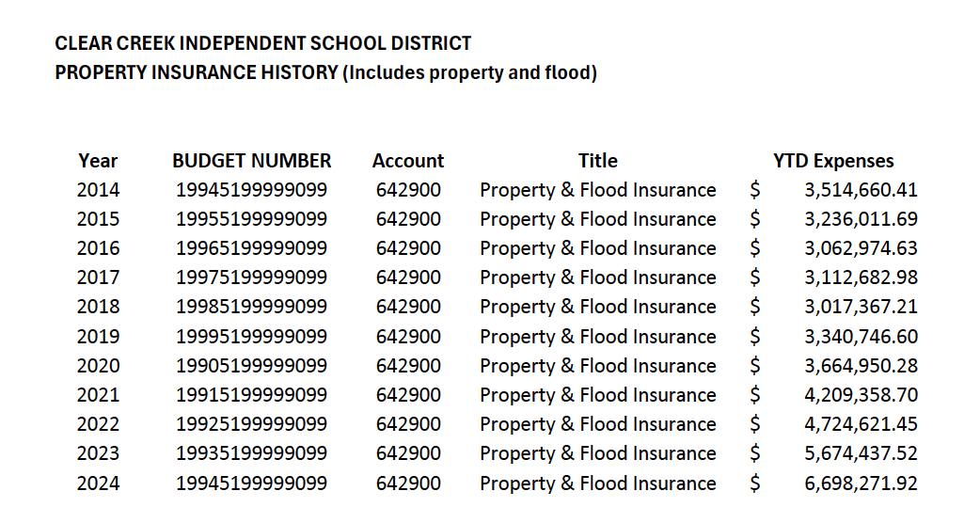Select the Year column header
980x523 pixels.
click(x=98, y=161)
